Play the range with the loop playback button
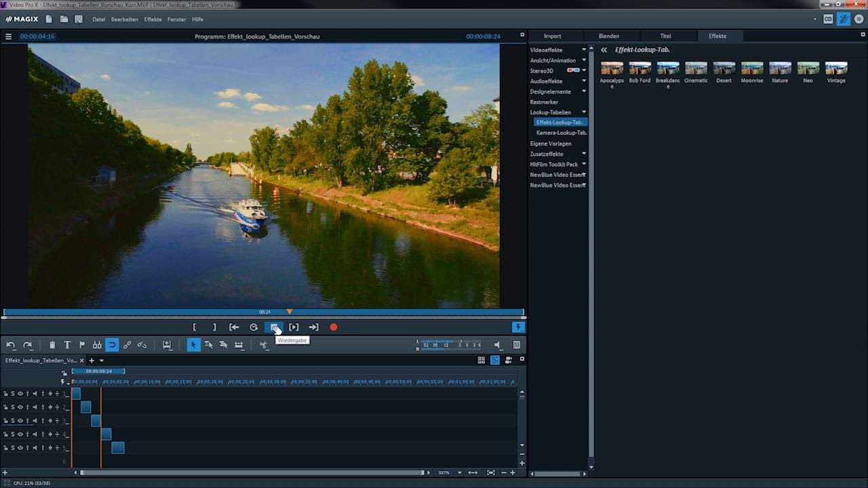This screenshot has width=868, height=488. tap(254, 327)
